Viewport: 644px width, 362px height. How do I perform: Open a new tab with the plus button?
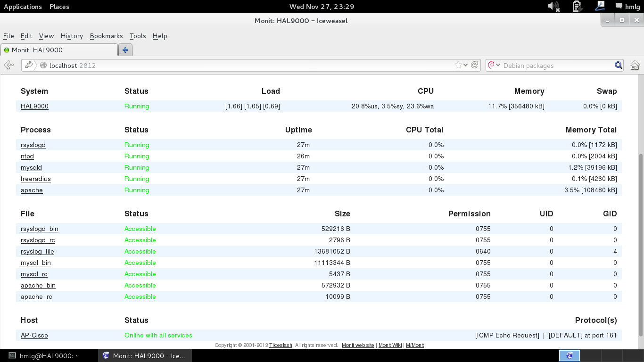tap(125, 49)
